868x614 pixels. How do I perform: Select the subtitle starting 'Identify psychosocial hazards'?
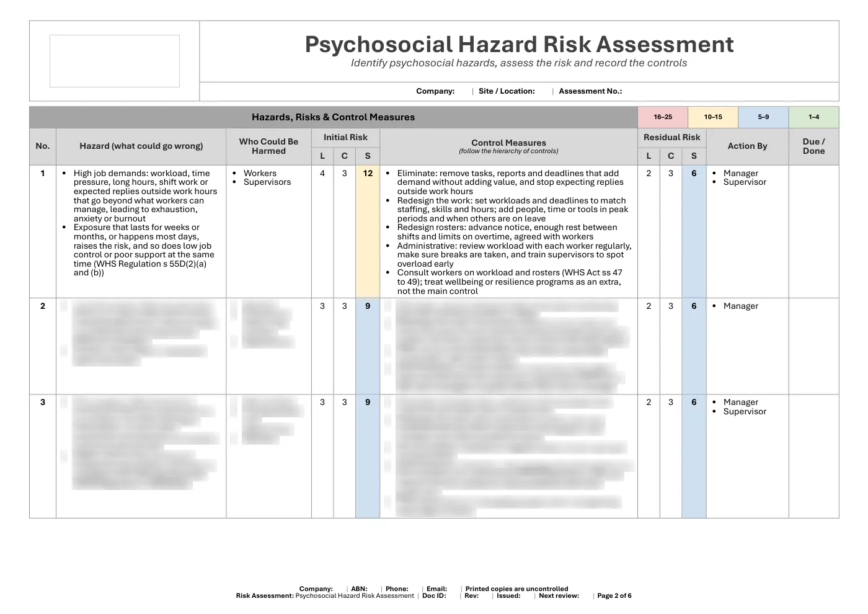coord(519,63)
